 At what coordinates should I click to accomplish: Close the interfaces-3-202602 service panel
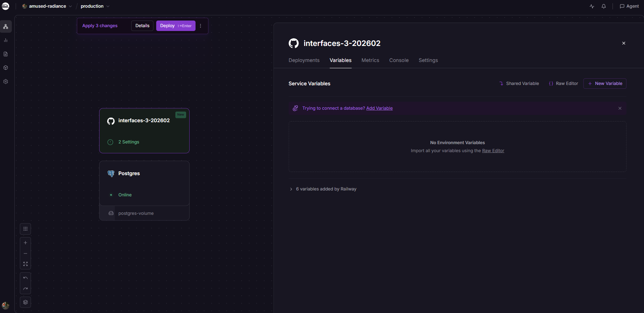(624, 43)
